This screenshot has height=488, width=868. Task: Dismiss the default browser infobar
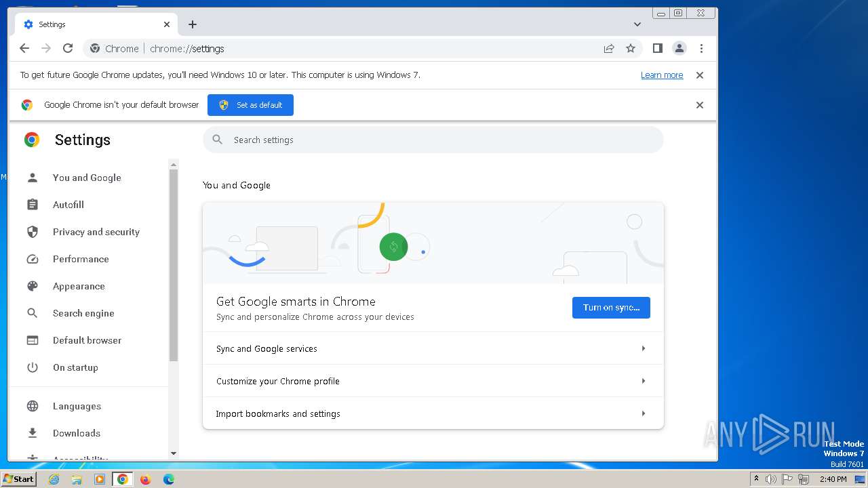[700, 105]
